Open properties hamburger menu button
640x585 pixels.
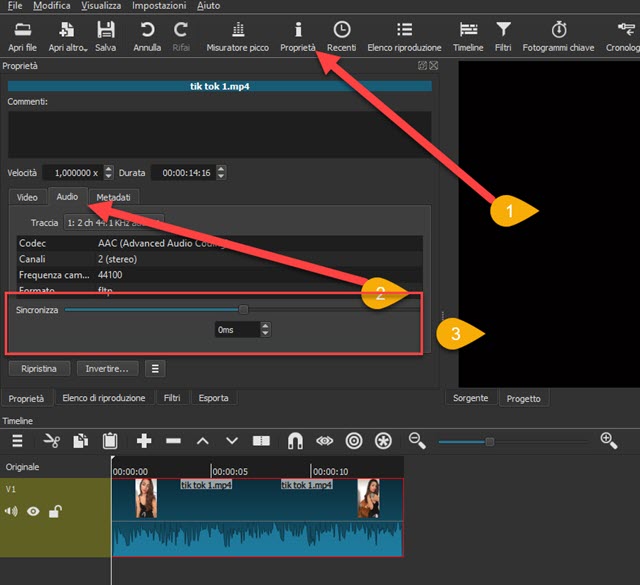tap(155, 369)
